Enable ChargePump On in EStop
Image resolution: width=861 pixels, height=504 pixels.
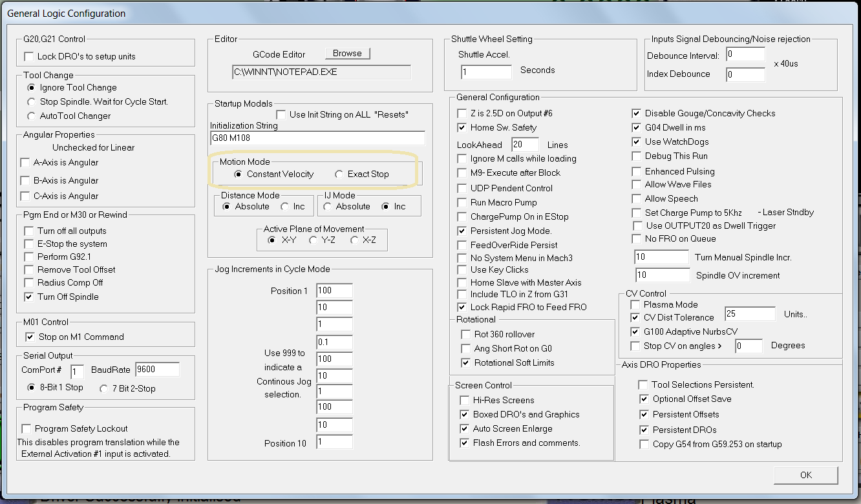[462, 216]
